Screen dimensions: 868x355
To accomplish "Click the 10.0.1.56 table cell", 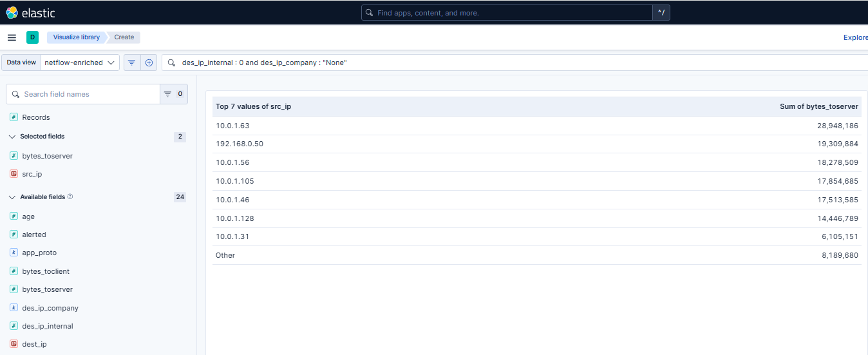I will click(232, 162).
